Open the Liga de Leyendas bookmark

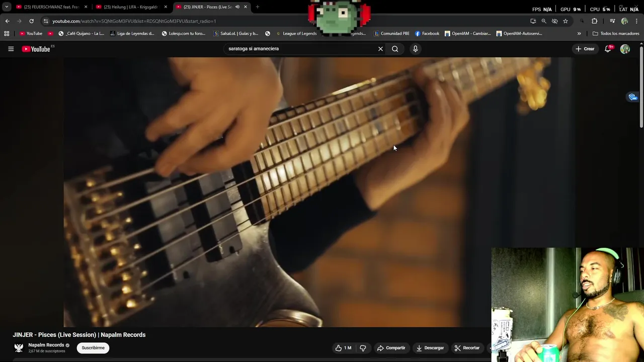click(132, 34)
